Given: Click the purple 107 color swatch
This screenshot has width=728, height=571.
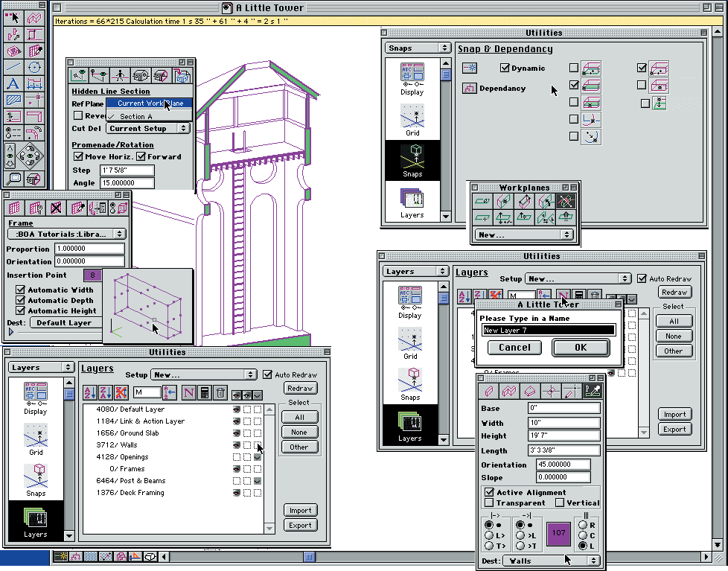Looking at the screenshot, I should point(558,533).
